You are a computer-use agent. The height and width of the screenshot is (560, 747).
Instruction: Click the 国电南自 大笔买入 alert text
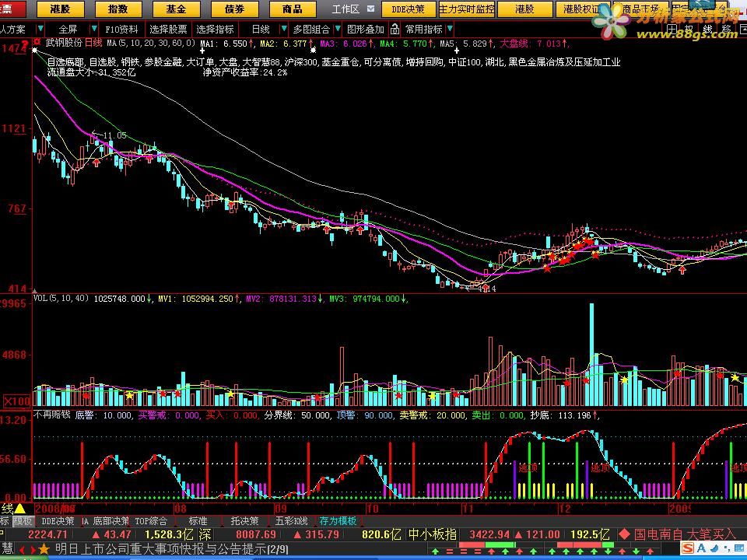click(x=685, y=534)
